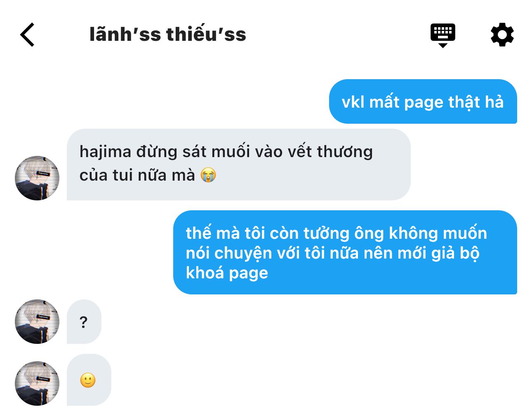Tap the crying emoji in the gray message
This screenshot has height=414, width=532.
[x=208, y=175]
